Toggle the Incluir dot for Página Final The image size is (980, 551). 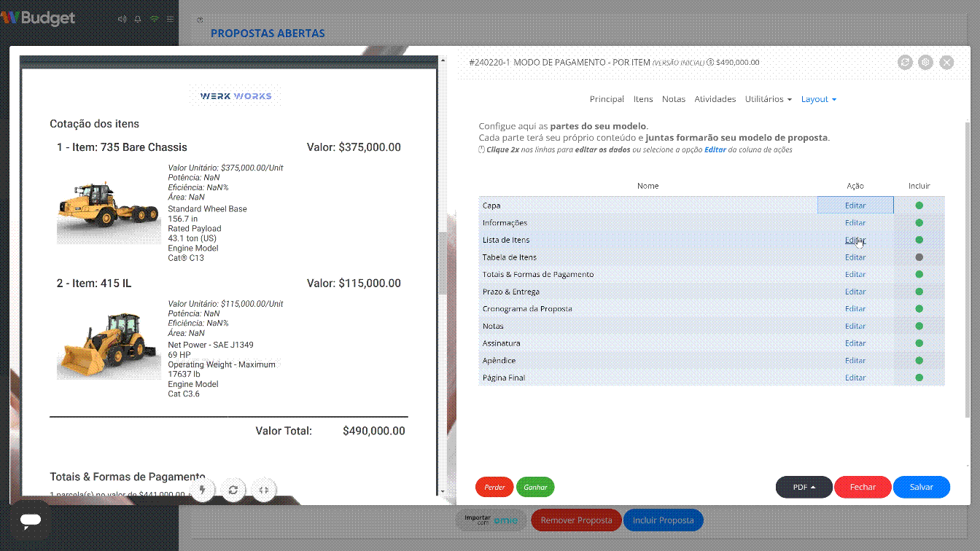tap(919, 378)
